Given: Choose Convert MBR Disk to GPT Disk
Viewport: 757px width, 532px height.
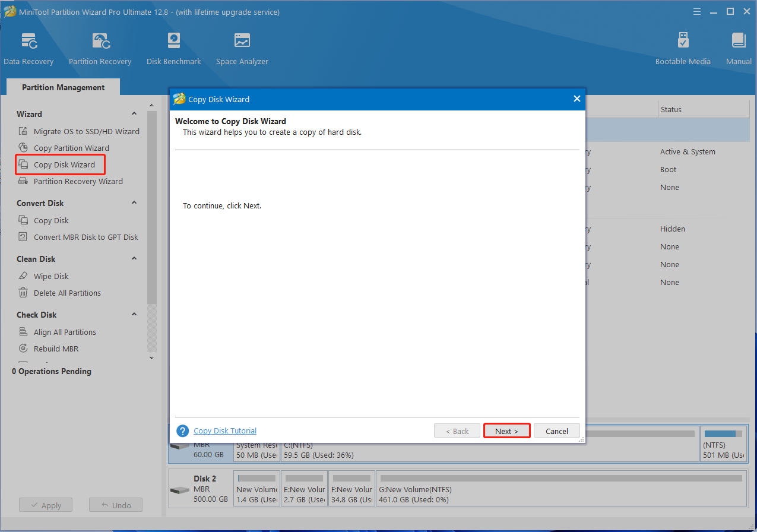Looking at the screenshot, I should pos(85,237).
